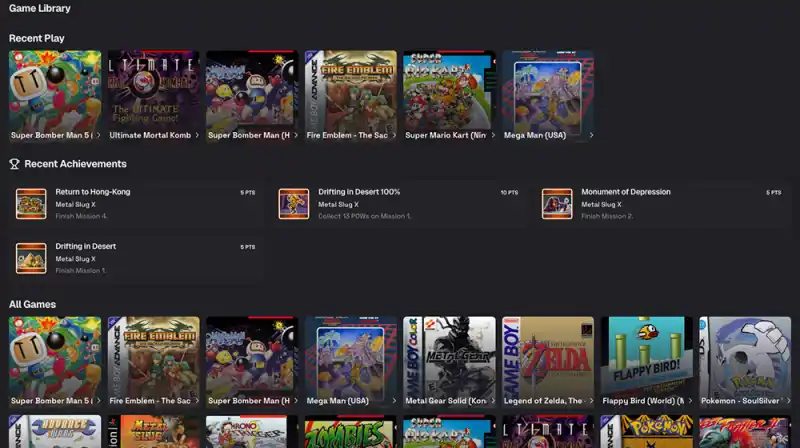Click chevron next to Super Bomber Man 5 in Recent Play

(x=98, y=135)
